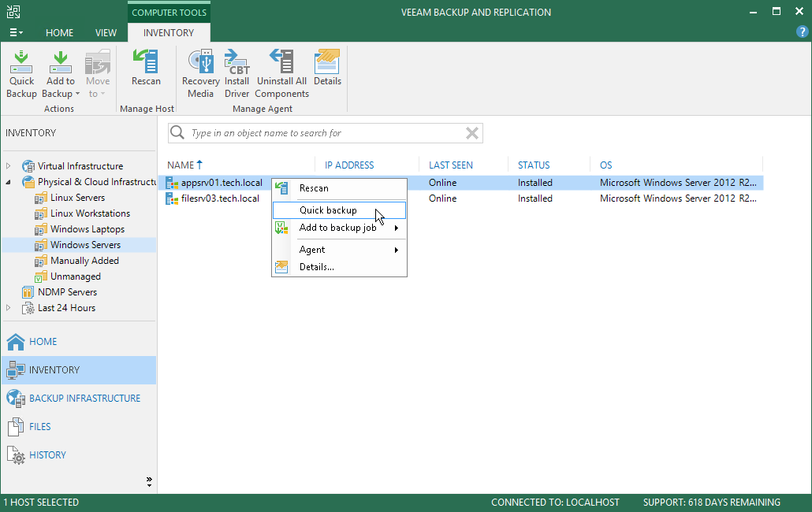Expand the Last 24 Hours node
The height and width of the screenshot is (512, 812).
click(9, 308)
